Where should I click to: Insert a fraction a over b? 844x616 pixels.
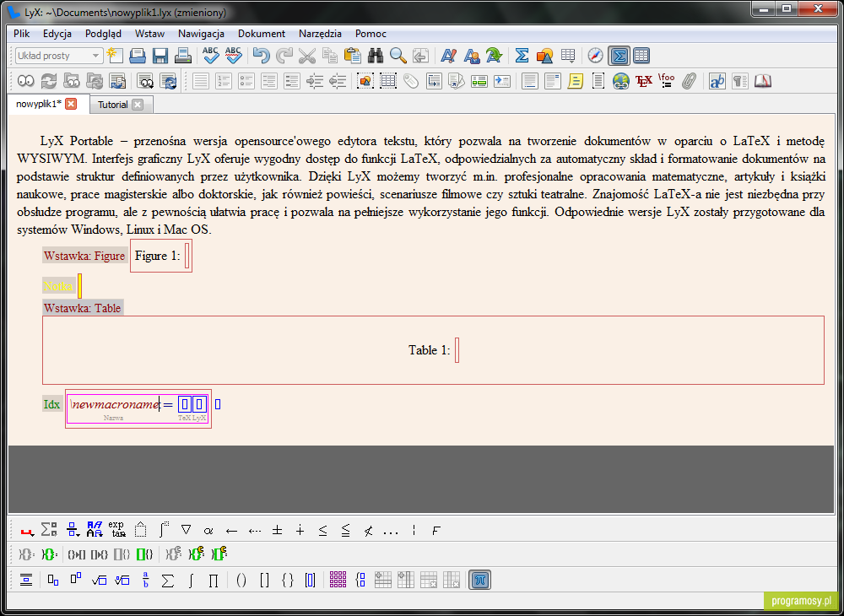point(145,580)
